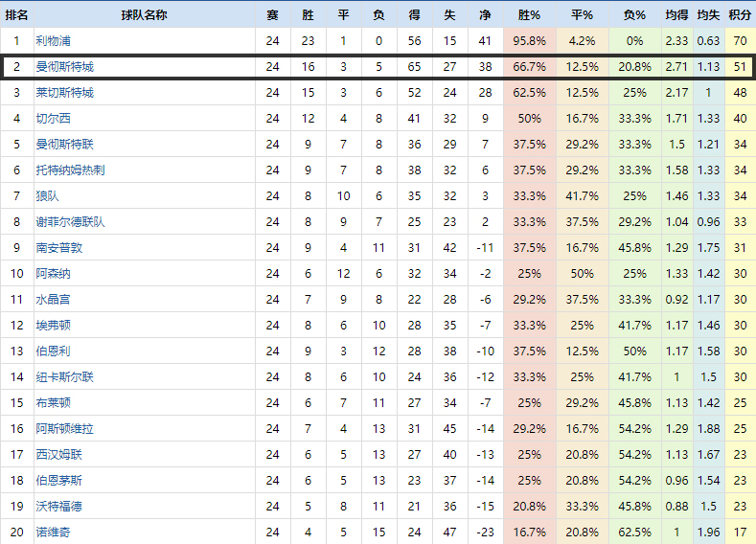Open the 狼队 team link
This screenshot has height=544, width=756.
coord(47,196)
